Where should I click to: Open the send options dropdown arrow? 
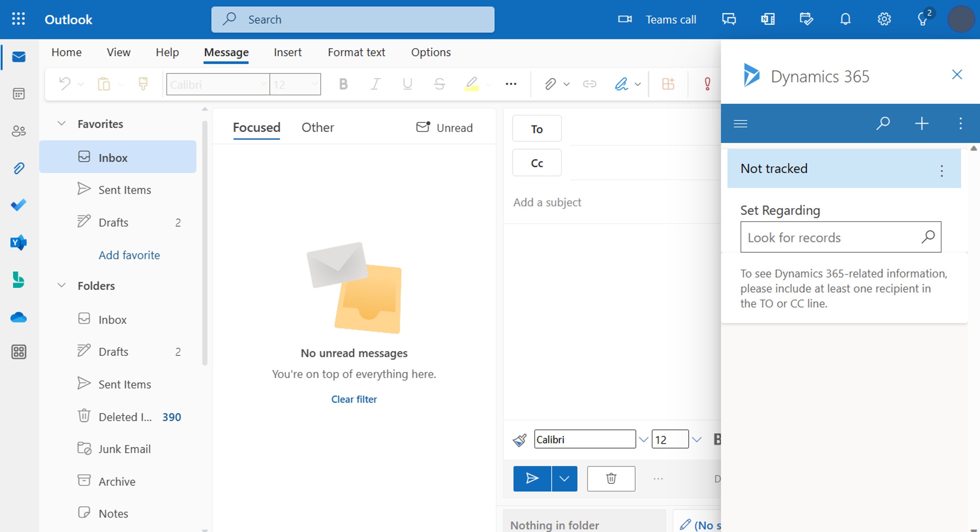564,478
